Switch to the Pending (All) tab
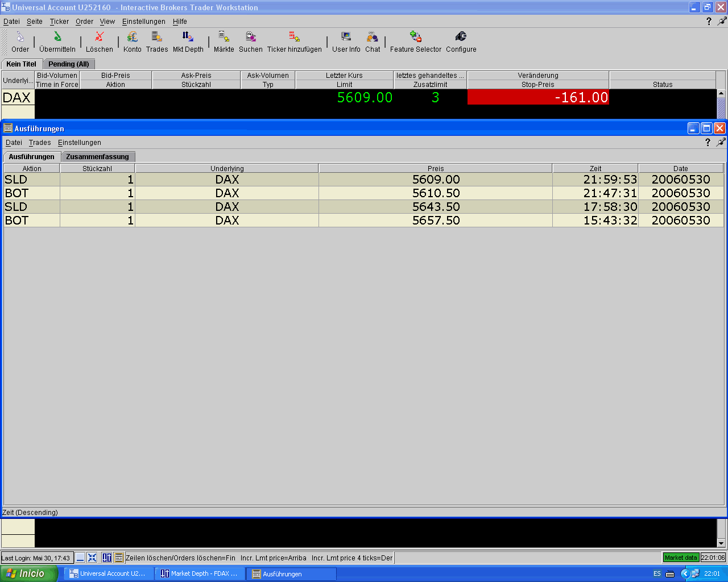 (69, 64)
